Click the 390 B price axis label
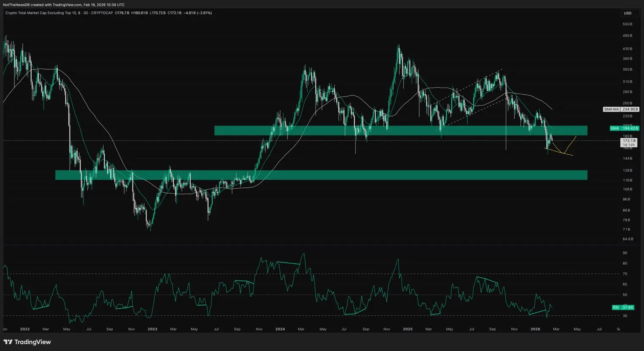This screenshot has height=351, width=644. coord(627,58)
